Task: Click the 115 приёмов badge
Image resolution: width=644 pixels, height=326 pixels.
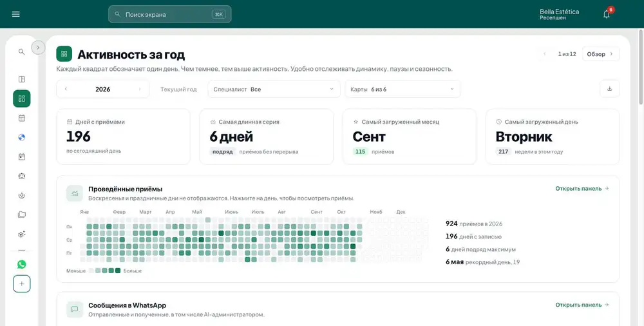Action: click(x=360, y=151)
